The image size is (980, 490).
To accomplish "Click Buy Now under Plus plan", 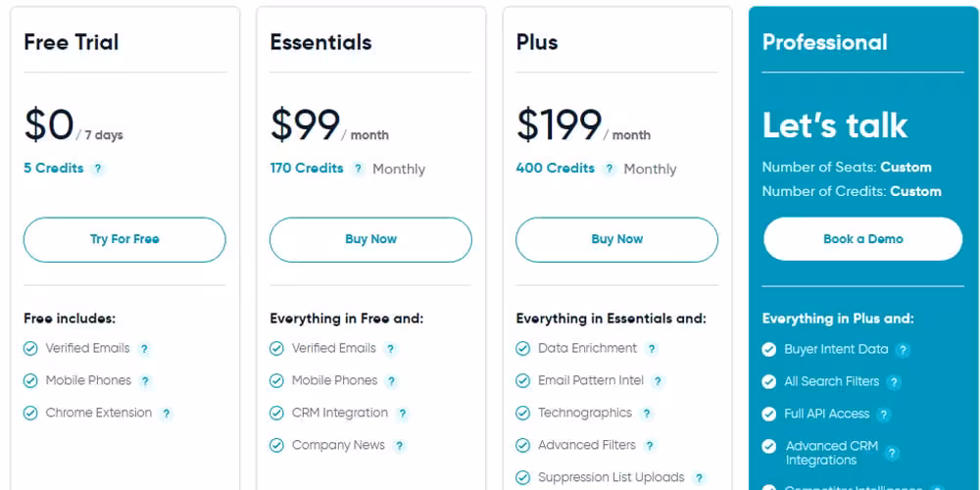I will (617, 239).
